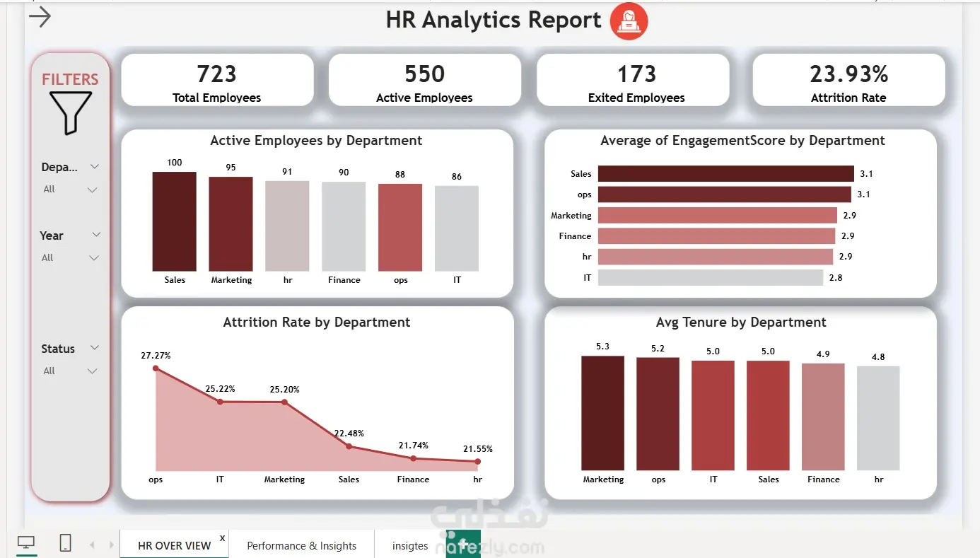
Task: Open the insigtes page tab
Action: coord(410,545)
